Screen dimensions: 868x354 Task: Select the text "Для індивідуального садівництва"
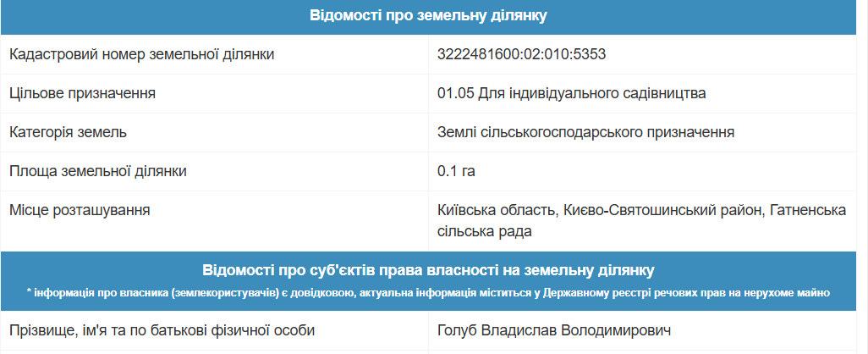pos(592,93)
